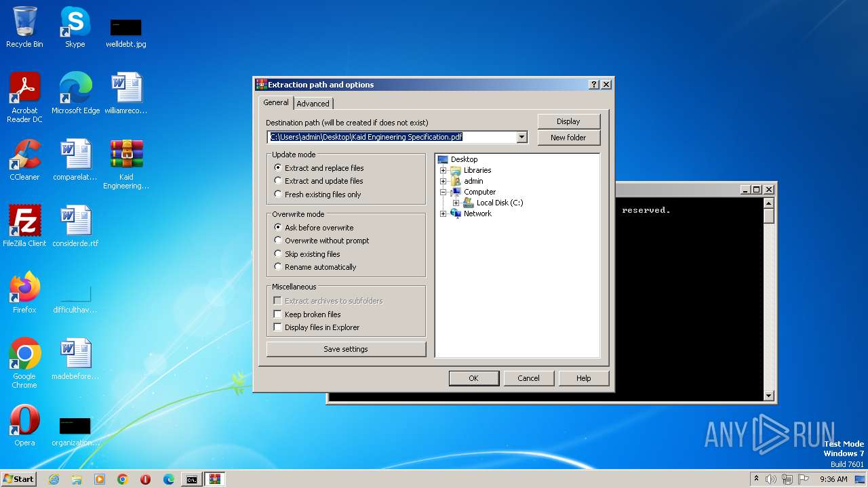The image size is (868, 488).
Task: Open the difficulthav... desktop file
Action: [x=75, y=298]
